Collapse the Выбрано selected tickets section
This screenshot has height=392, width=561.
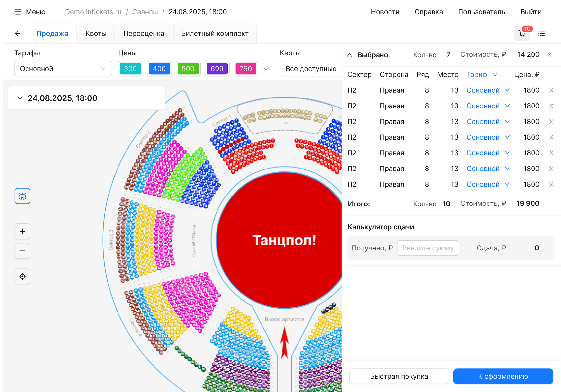pyautogui.click(x=349, y=55)
